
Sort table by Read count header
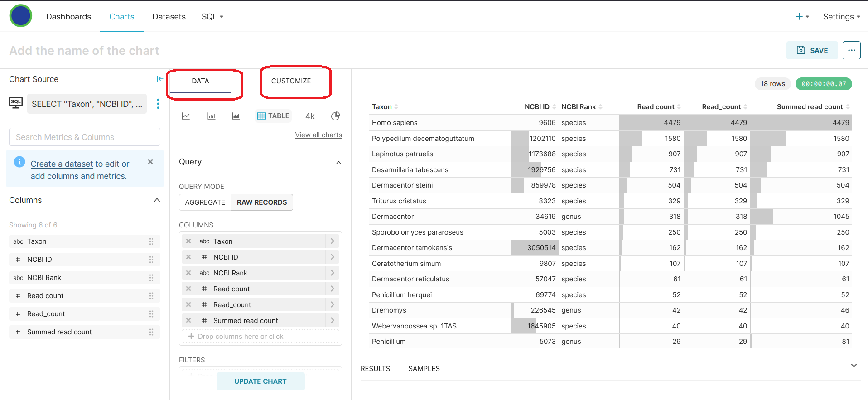coord(659,107)
